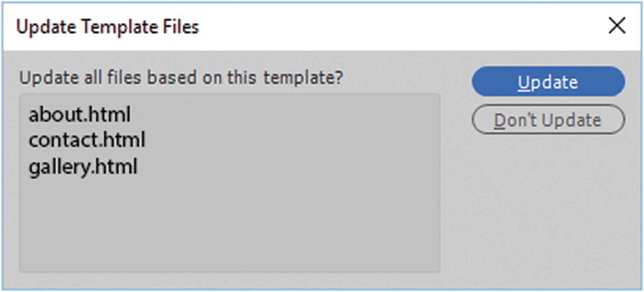The image size is (644, 292).
Task: Click the empty area of the file list
Action: (x=229, y=228)
